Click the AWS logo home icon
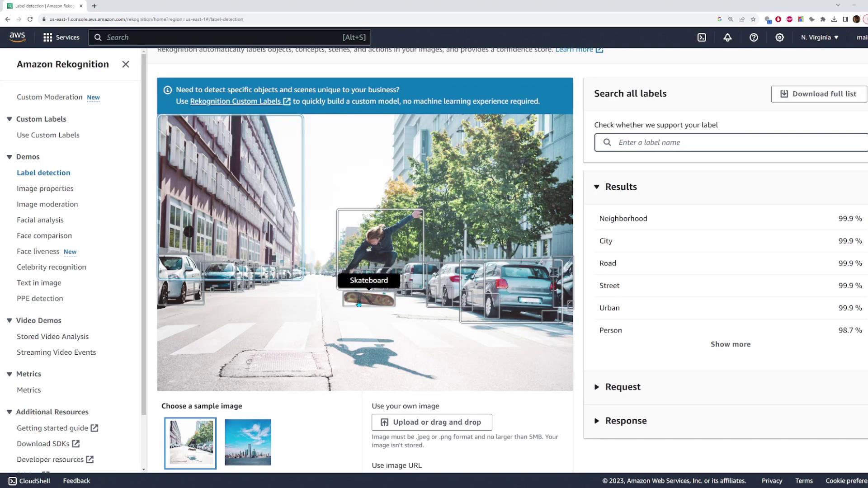868x488 pixels. click(x=17, y=37)
